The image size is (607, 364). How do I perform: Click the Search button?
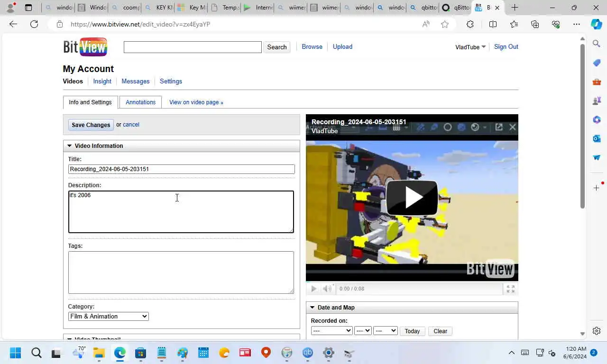277,47
